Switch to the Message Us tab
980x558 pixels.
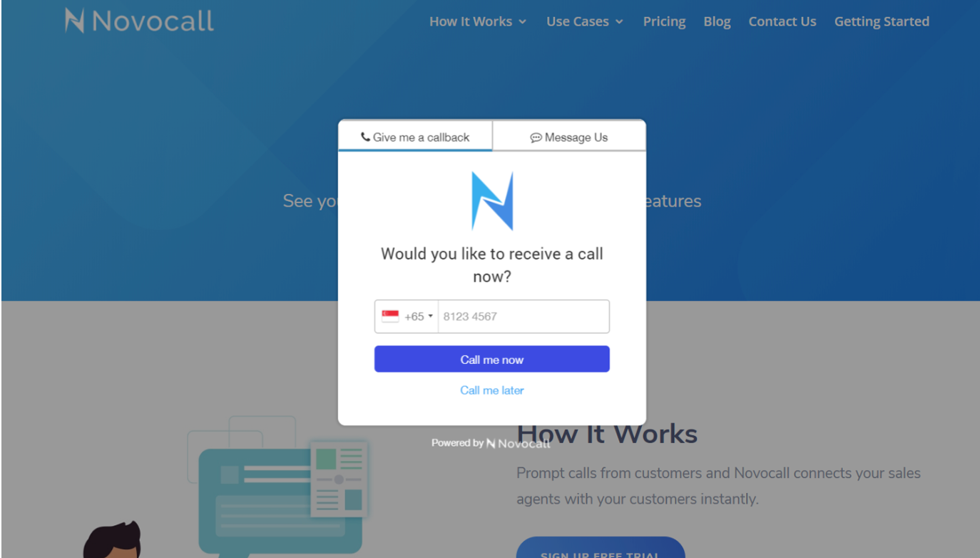click(569, 136)
